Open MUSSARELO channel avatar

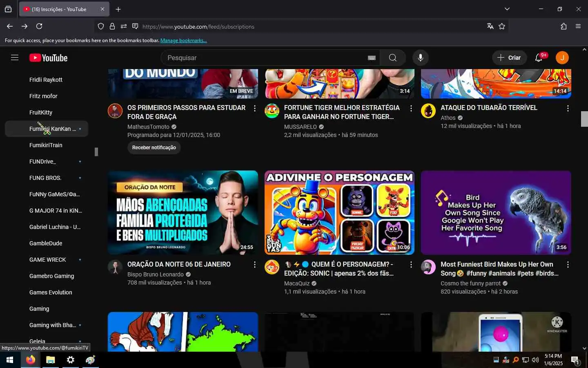click(x=272, y=111)
